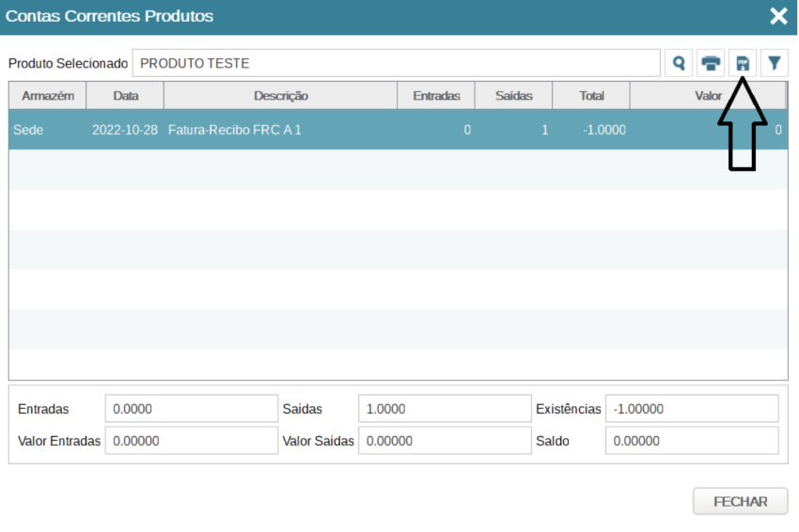This screenshot has height=532, width=799.
Task: Click the search magnifier icon
Action: [678, 63]
